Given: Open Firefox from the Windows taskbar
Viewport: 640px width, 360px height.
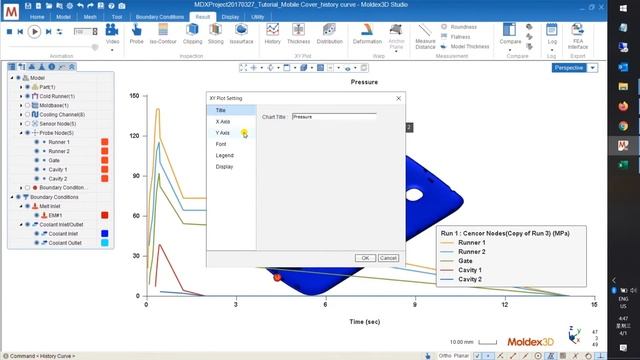Looking at the screenshot, I should coord(623,106).
